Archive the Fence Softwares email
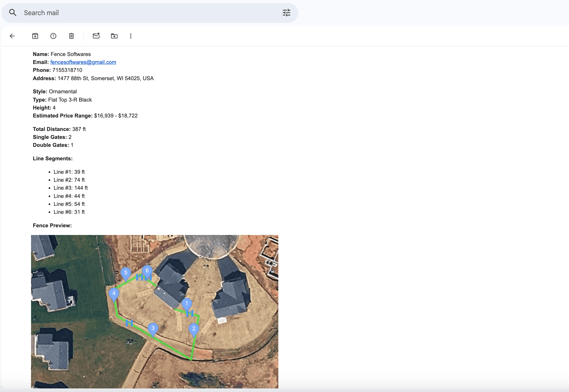Screen dimensions: 569x392 (x=35, y=36)
